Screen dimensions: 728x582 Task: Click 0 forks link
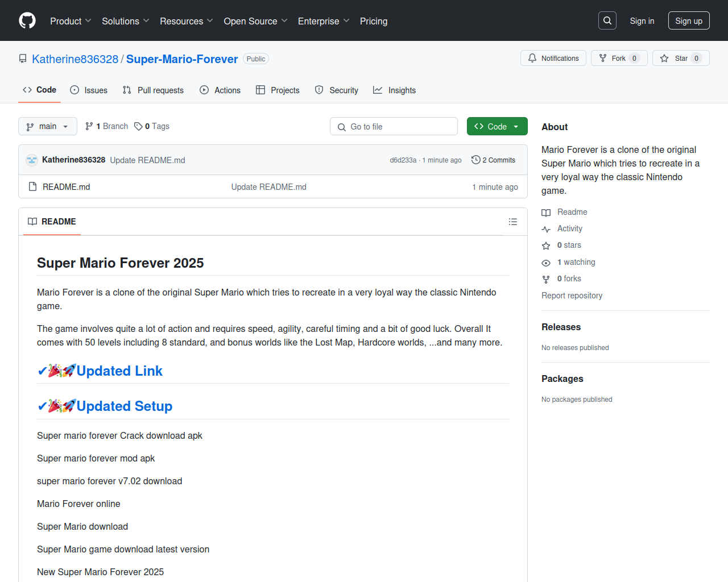(569, 278)
